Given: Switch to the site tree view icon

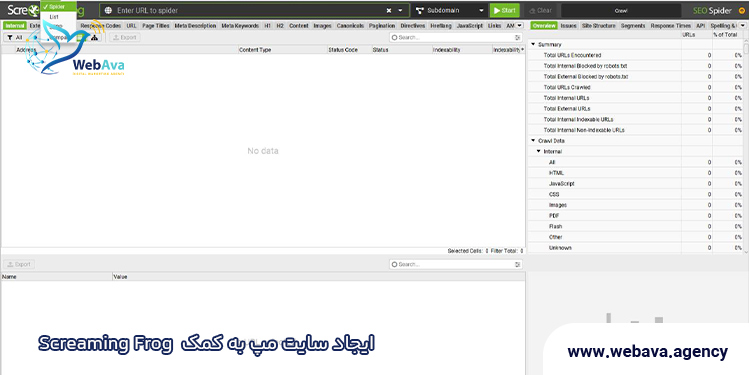Looking at the screenshot, I should (x=94, y=37).
